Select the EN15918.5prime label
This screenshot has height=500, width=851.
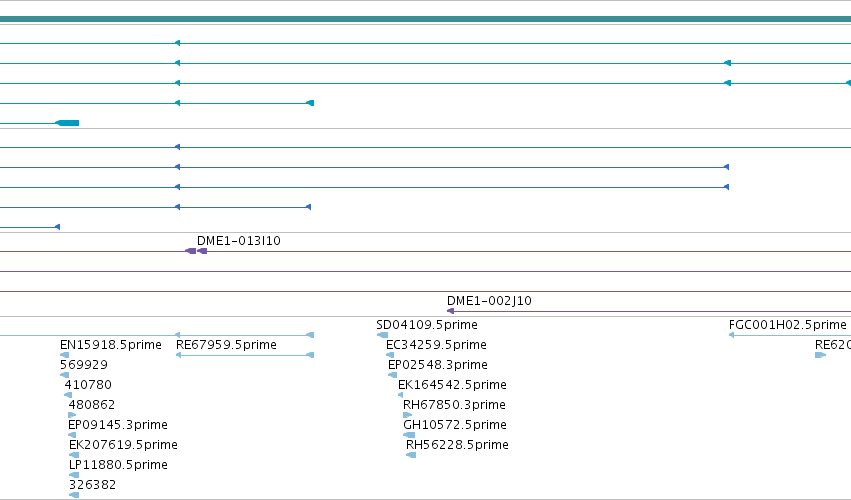(111, 345)
